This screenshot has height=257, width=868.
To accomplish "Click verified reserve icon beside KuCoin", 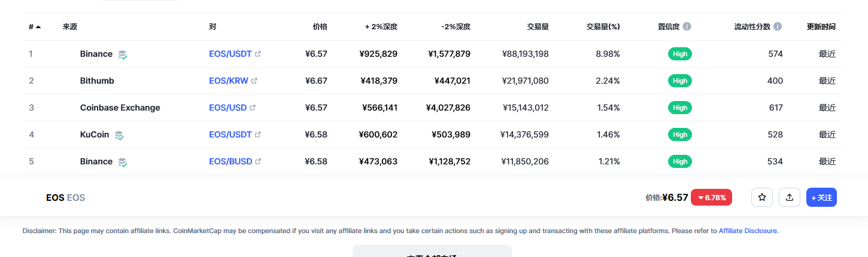I will 120,135.
